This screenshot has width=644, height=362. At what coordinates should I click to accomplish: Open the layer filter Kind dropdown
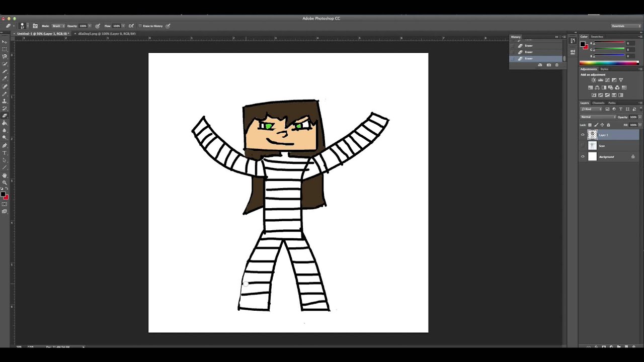click(591, 109)
